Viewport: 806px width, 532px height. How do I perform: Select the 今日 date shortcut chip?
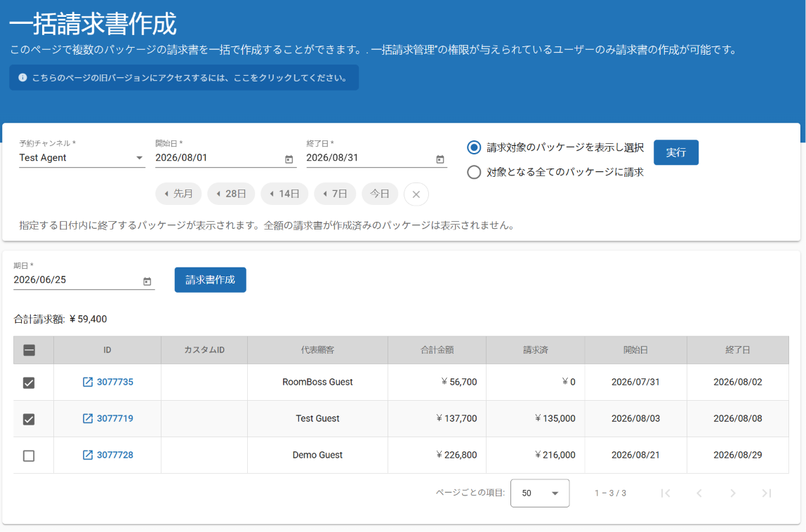click(380, 194)
